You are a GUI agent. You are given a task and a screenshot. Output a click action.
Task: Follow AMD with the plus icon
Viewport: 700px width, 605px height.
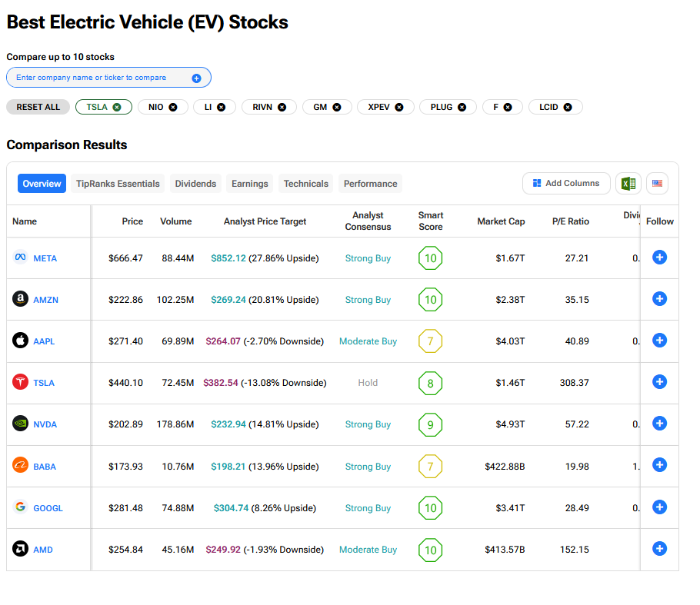(x=659, y=549)
